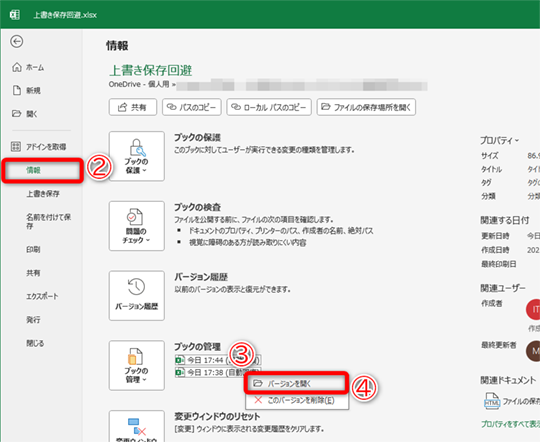Image resolution: width=540 pixels, height=442 pixels.
Task: Click the 変更ウィンドウ reset button
Action: pos(137,427)
